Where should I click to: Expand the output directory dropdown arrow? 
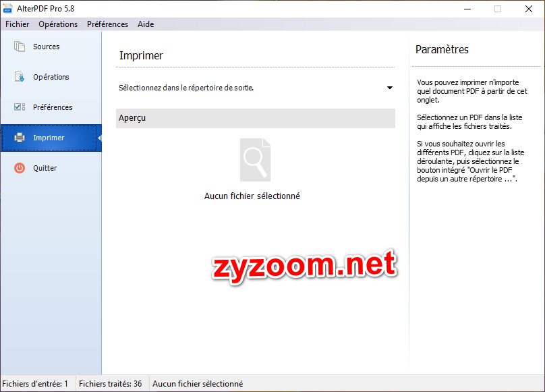click(x=390, y=88)
